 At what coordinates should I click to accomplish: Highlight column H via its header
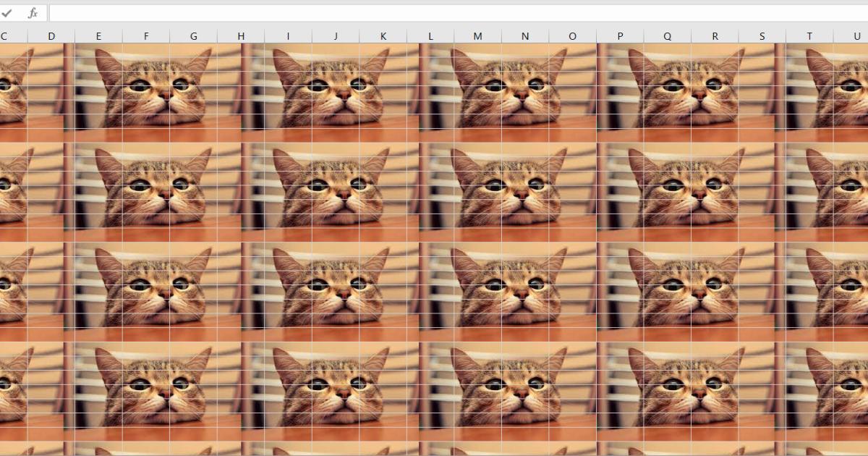coord(241,34)
